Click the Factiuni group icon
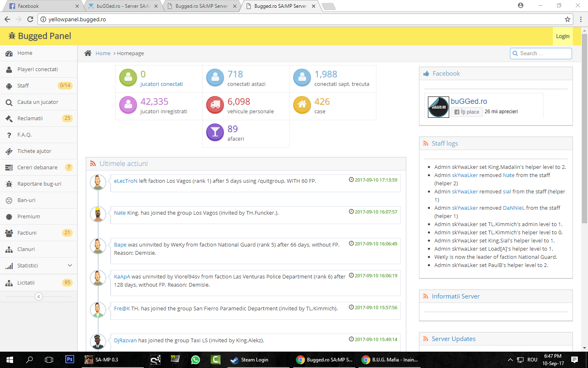 [x=9, y=233]
